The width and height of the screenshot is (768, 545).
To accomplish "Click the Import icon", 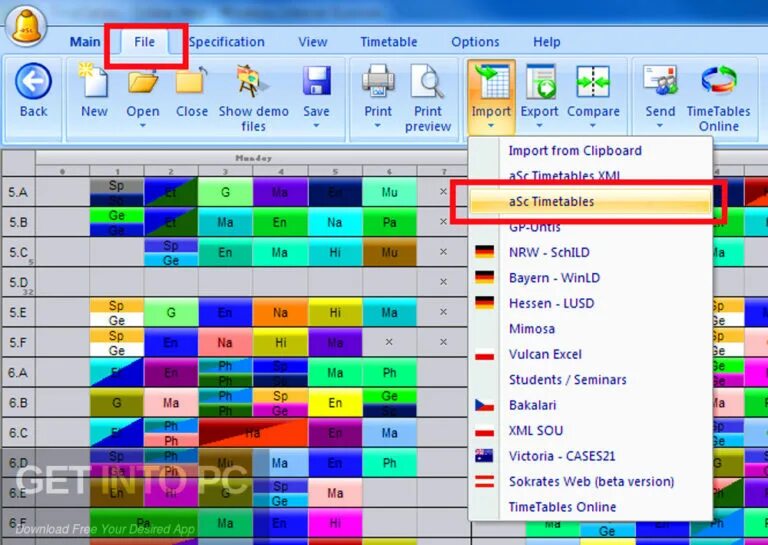I will [x=491, y=83].
